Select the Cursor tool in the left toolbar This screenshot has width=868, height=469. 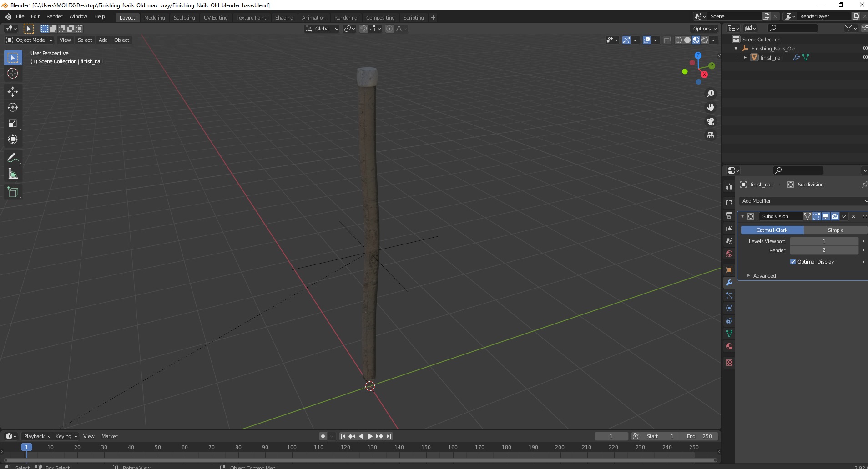(x=13, y=73)
